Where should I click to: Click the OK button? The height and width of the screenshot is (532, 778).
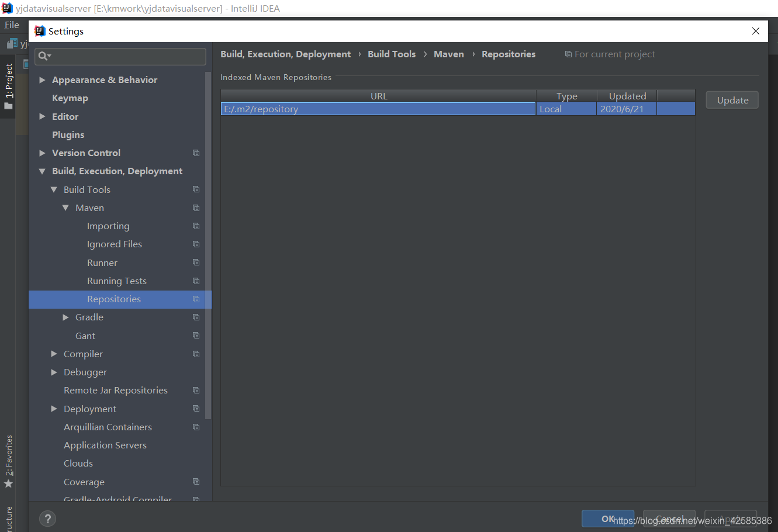[608, 519]
